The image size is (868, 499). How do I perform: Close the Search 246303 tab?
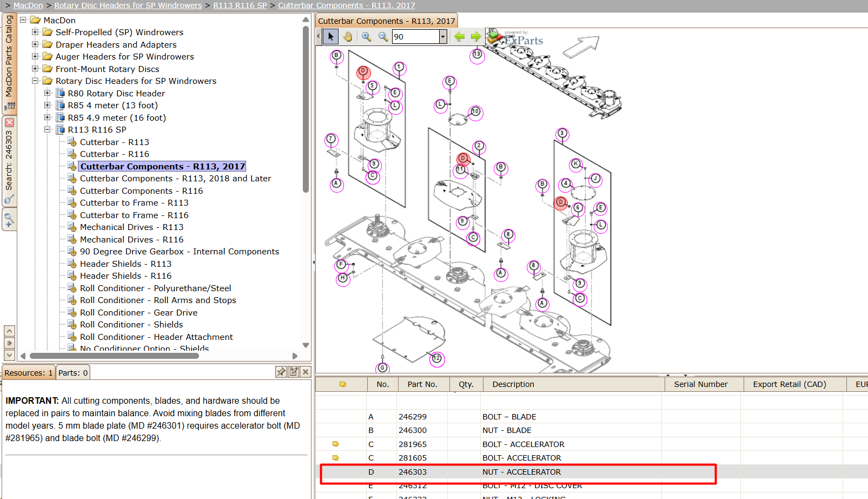[9, 123]
